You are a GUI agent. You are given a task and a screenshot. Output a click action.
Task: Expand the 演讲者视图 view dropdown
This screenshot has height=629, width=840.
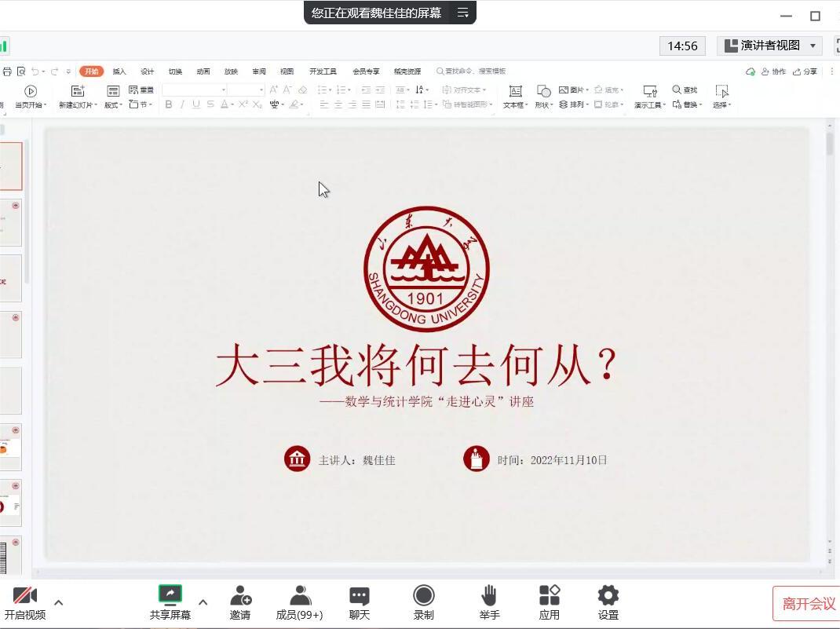pos(813,46)
